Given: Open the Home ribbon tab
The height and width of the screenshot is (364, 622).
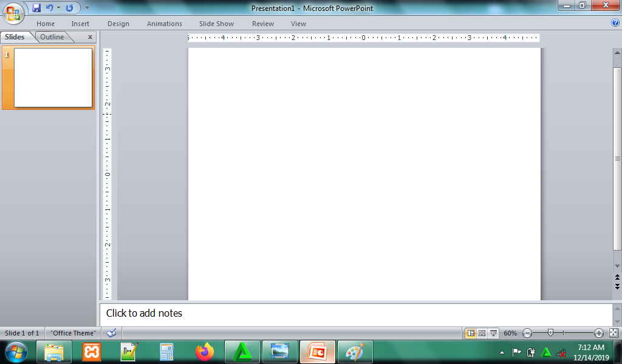Looking at the screenshot, I should coord(46,24).
